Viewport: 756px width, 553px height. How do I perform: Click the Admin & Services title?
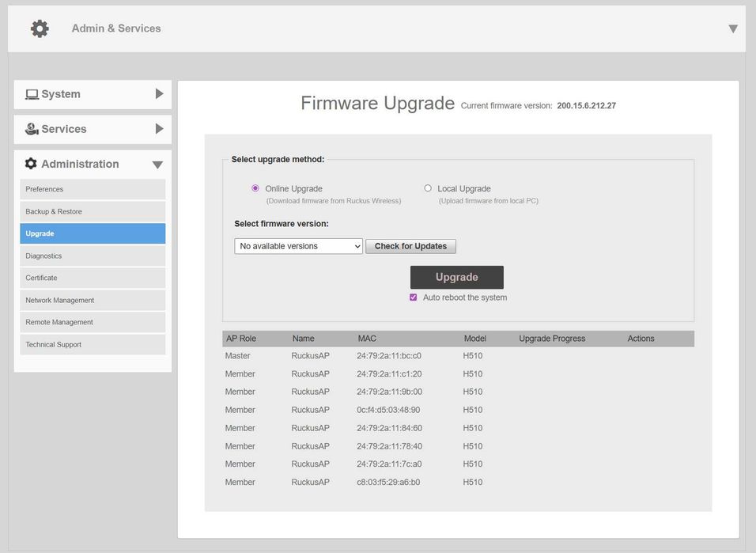pos(116,28)
